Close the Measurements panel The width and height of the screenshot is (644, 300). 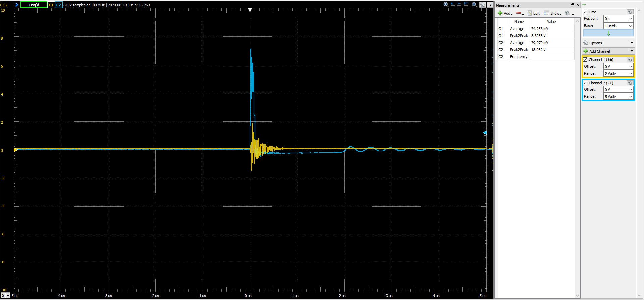pyautogui.click(x=578, y=5)
